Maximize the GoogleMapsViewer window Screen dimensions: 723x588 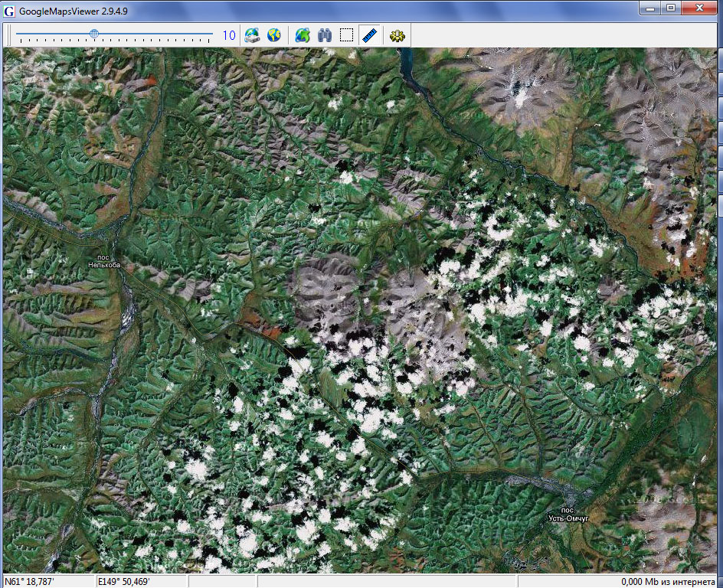tap(672, 7)
